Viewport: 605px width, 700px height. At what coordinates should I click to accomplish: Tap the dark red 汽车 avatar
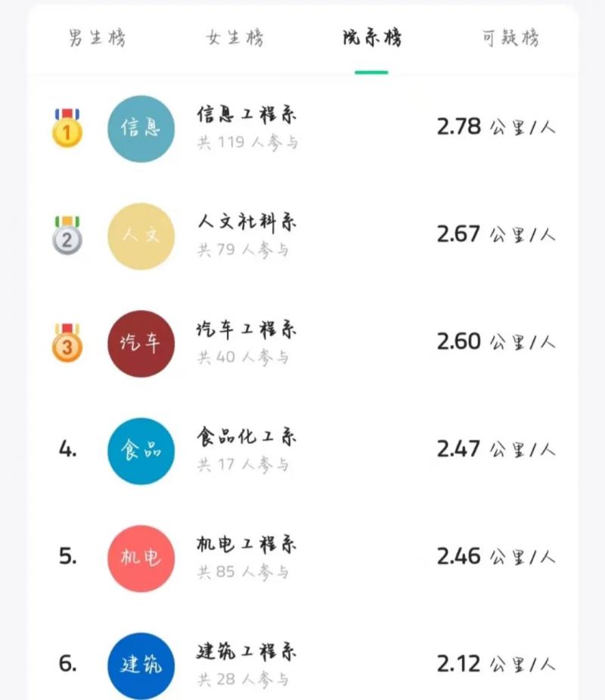(141, 343)
